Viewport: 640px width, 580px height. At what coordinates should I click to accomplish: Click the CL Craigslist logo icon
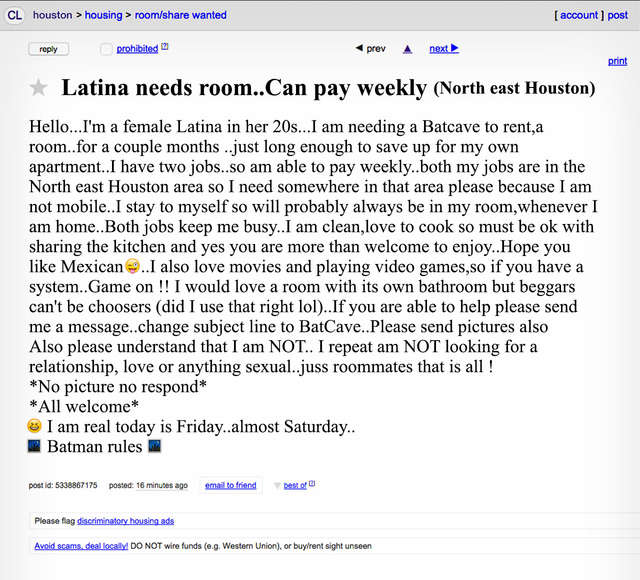[15, 15]
